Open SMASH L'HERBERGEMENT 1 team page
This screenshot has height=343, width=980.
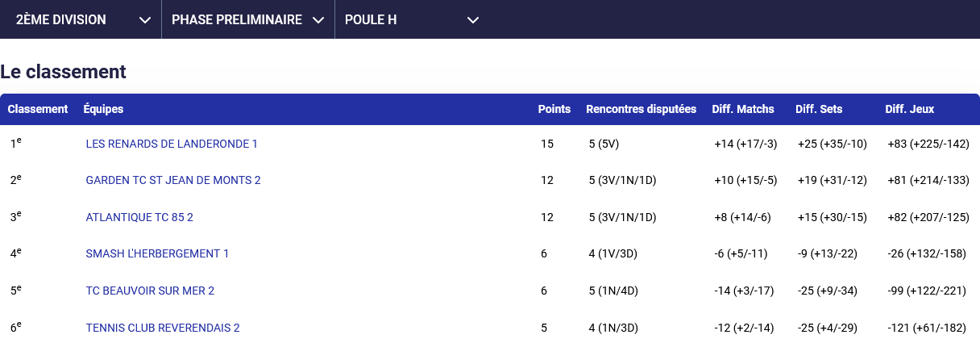point(157,253)
